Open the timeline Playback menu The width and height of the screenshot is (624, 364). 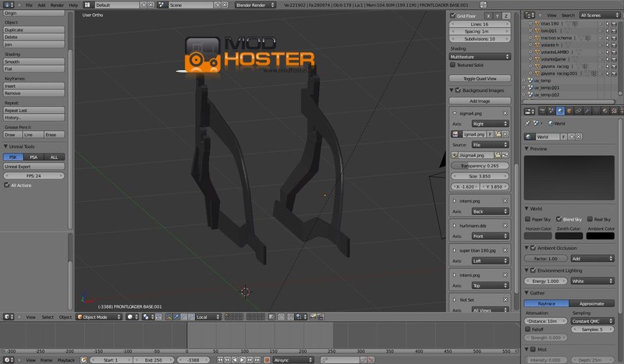pos(66,360)
